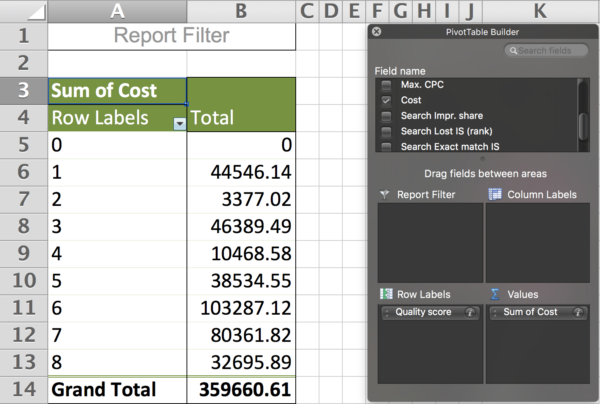Image resolution: width=600 pixels, height=404 pixels.
Task: Click the Row Labels area icon
Action: [x=386, y=294]
